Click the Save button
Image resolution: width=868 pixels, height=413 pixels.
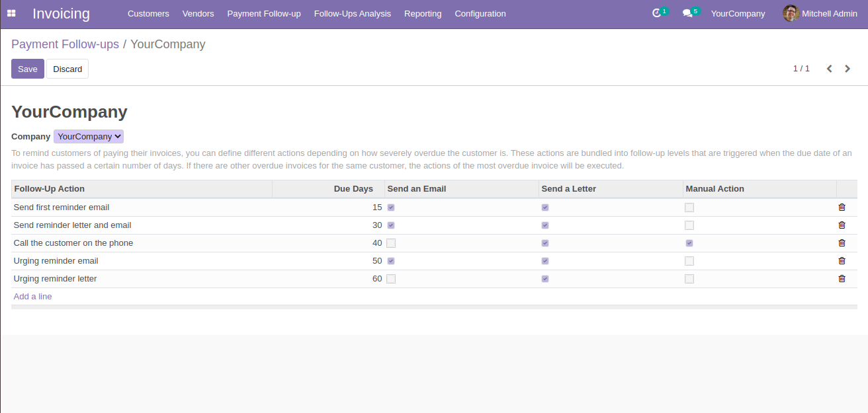tap(28, 69)
